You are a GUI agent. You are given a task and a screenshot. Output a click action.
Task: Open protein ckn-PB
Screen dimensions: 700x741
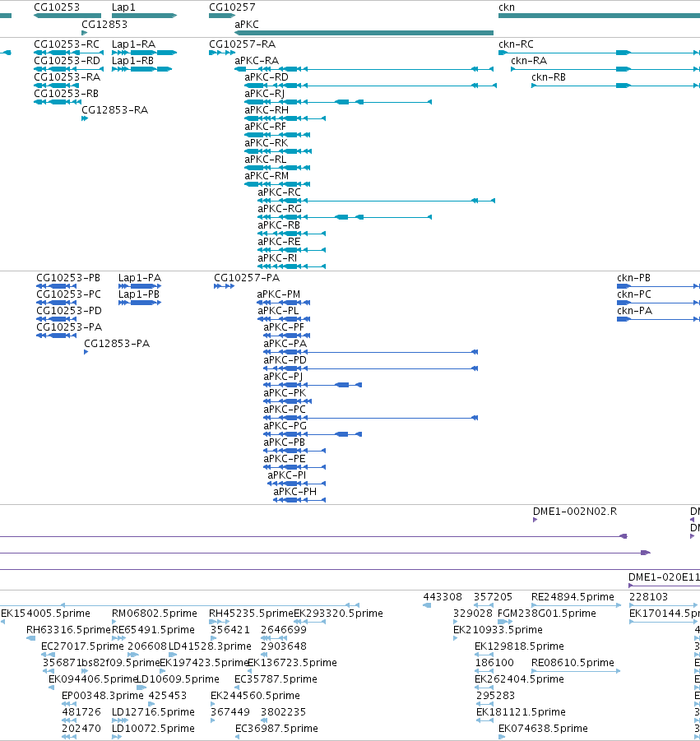pyautogui.click(x=634, y=278)
